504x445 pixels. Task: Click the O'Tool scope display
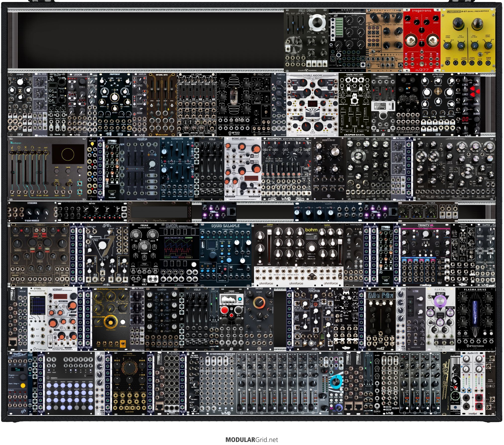point(37,305)
